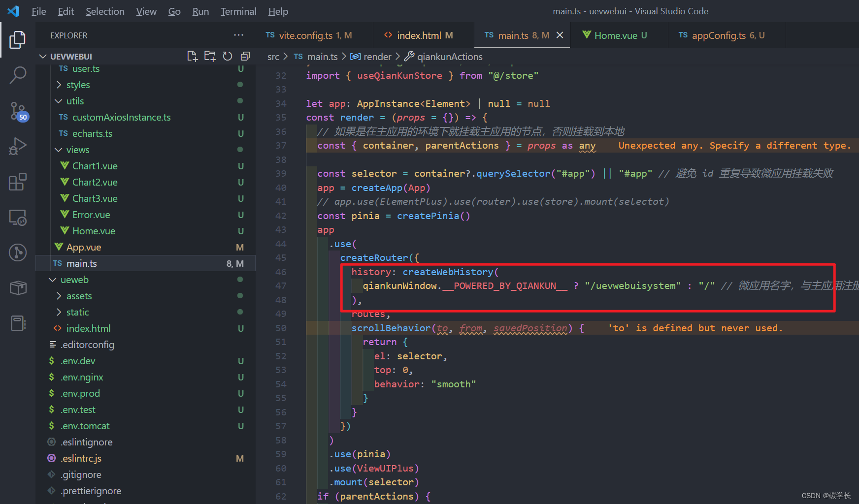Collapse the utils folder
859x504 pixels.
tap(59, 101)
